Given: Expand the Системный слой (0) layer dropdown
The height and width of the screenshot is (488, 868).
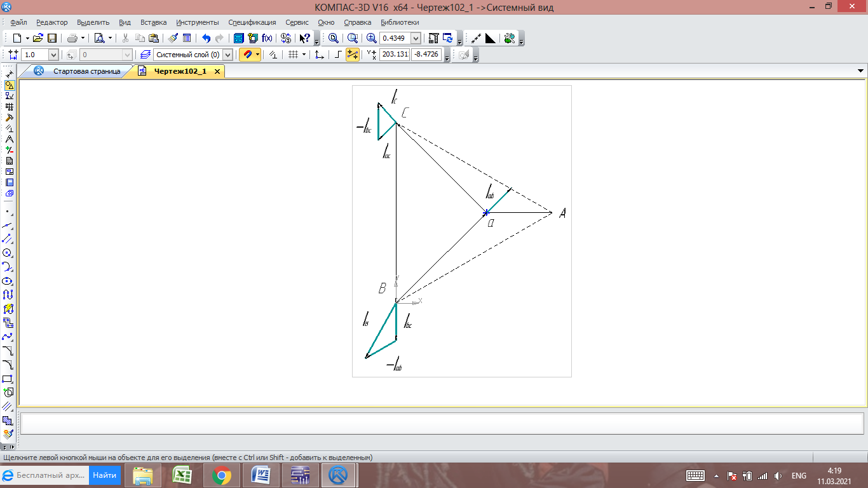Looking at the screenshot, I should pos(227,55).
